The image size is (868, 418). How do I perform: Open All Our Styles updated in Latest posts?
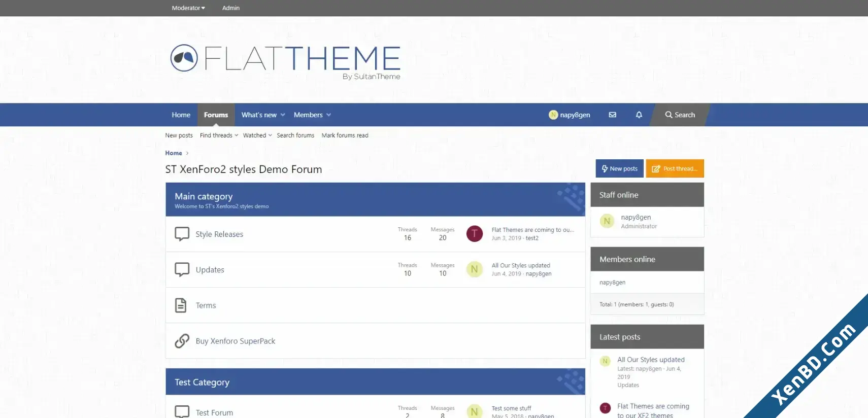point(651,360)
